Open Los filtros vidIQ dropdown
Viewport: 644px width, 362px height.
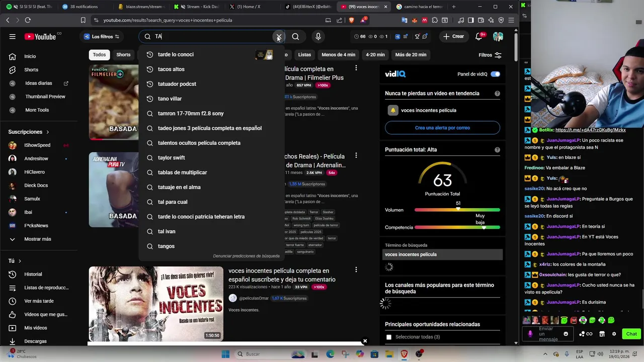[101, 37]
